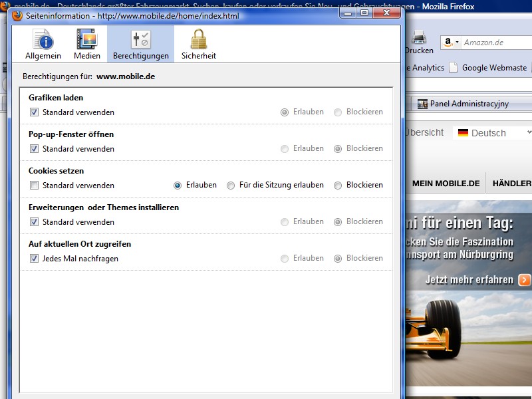
Task: Toggle Jedes Mal nachfragen checkbox
Action: [x=34, y=259]
